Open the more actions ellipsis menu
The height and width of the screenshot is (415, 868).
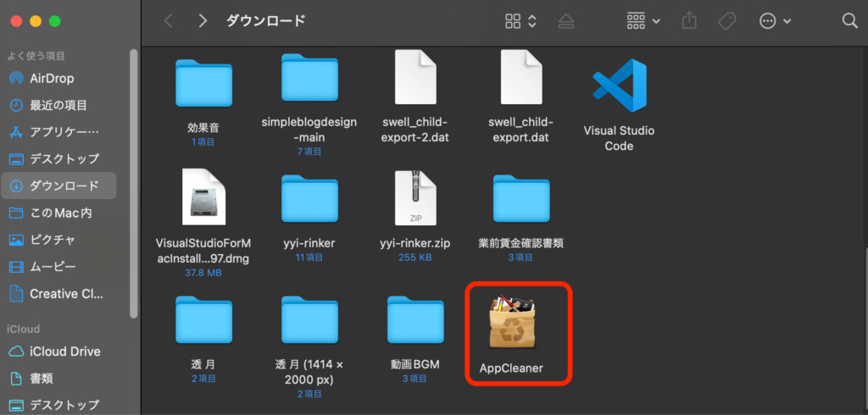(775, 21)
